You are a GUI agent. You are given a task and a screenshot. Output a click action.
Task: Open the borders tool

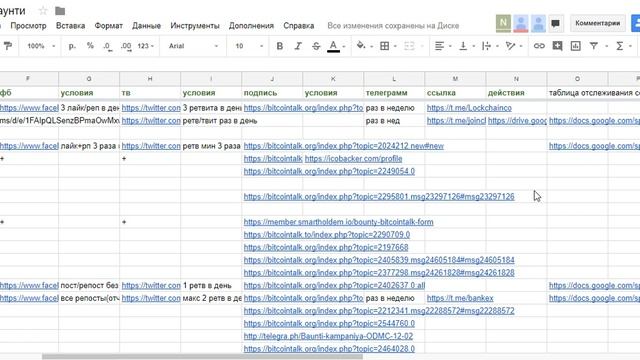(x=384, y=46)
